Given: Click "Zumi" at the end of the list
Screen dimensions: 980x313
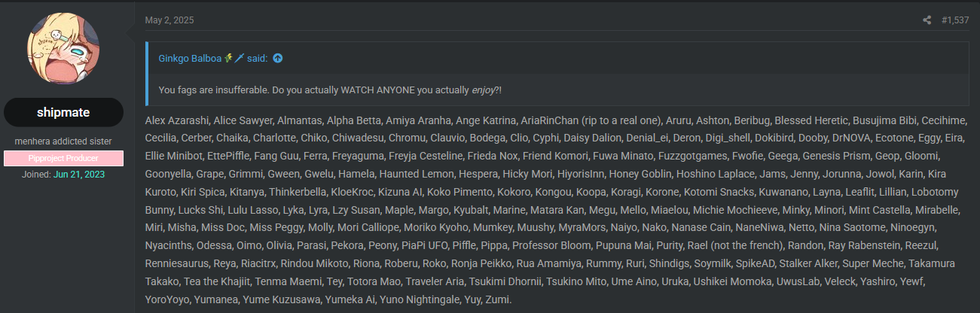Looking at the screenshot, I should coord(498,299).
